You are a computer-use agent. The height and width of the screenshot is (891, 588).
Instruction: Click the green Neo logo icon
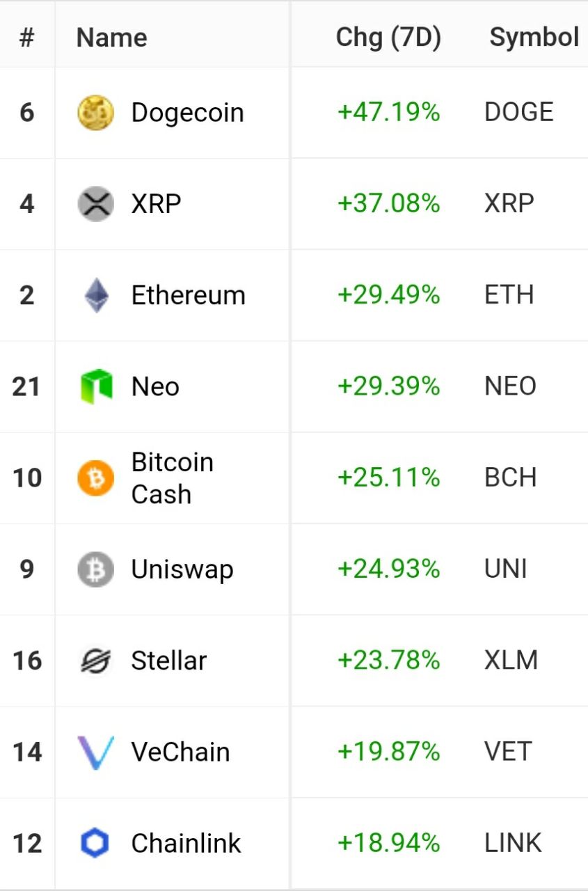tap(96, 386)
